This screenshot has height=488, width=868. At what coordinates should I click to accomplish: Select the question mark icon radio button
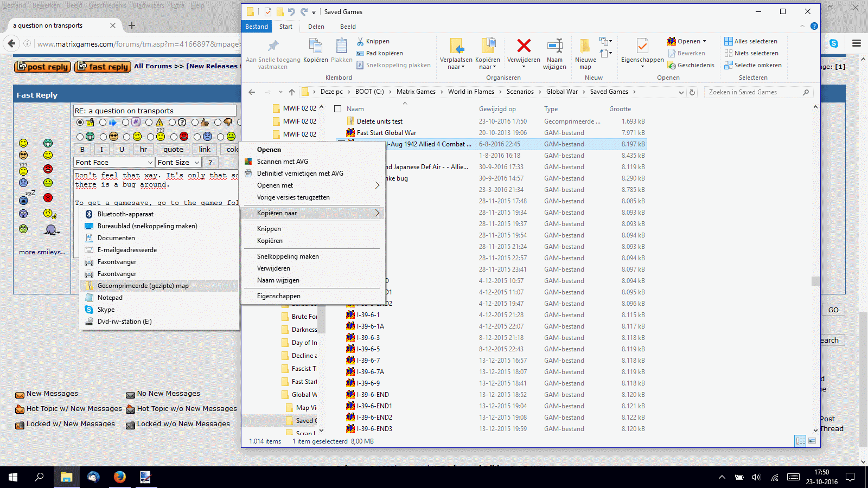(x=172, y=123)
